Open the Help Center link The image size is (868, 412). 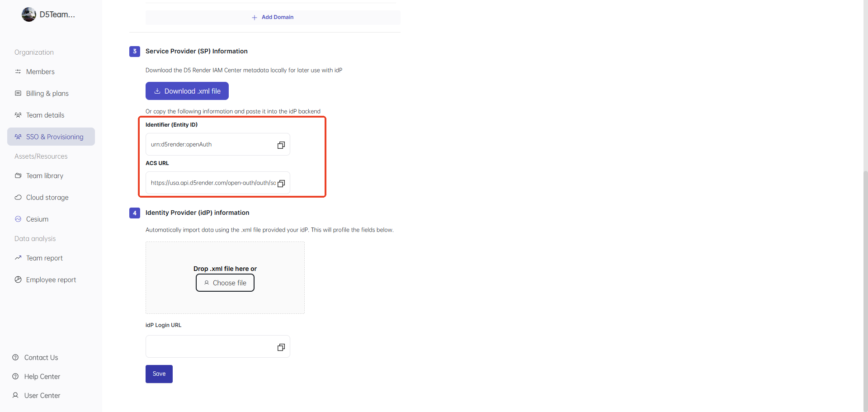pos(42,377)
